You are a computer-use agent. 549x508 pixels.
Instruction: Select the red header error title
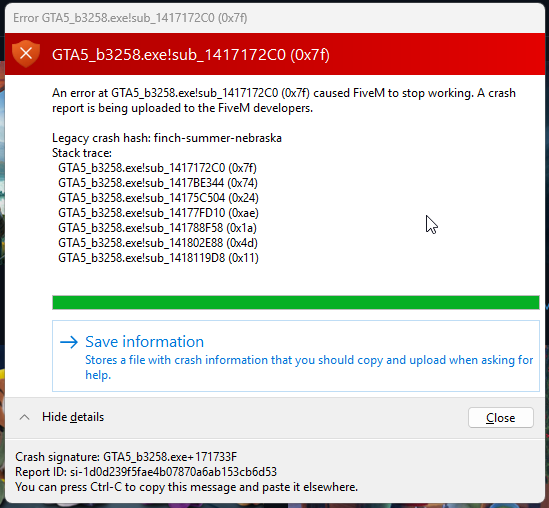191,55
